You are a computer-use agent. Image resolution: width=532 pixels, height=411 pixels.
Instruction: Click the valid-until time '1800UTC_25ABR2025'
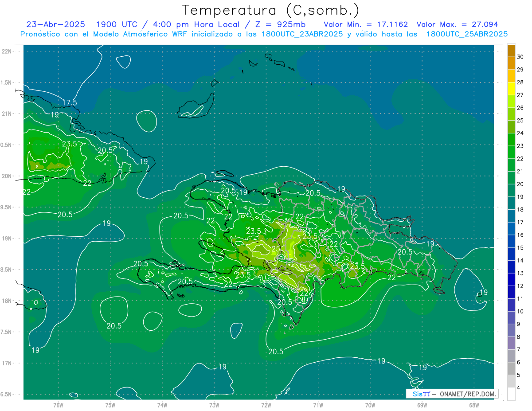coord(466,34)
